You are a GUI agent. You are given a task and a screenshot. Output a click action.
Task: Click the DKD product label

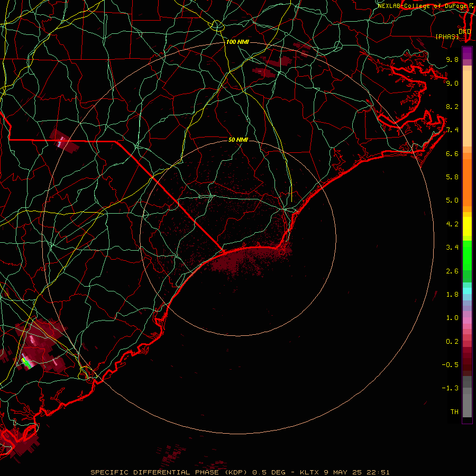465,32
